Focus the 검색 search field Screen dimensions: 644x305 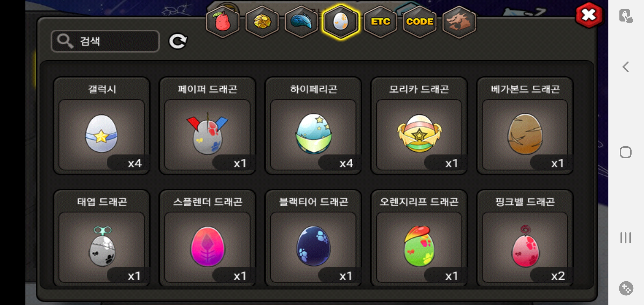coord(105,41)
